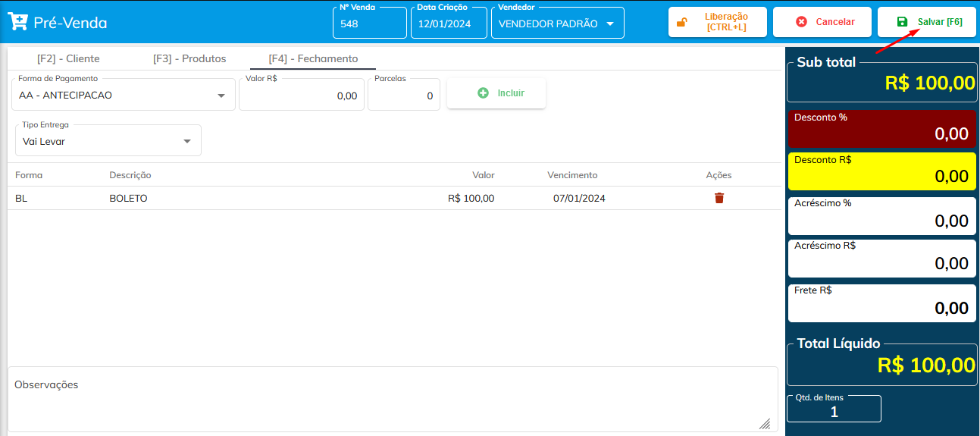Click the Frete R$ field
This screenshot has height=436, width=980.
point(882,303)
